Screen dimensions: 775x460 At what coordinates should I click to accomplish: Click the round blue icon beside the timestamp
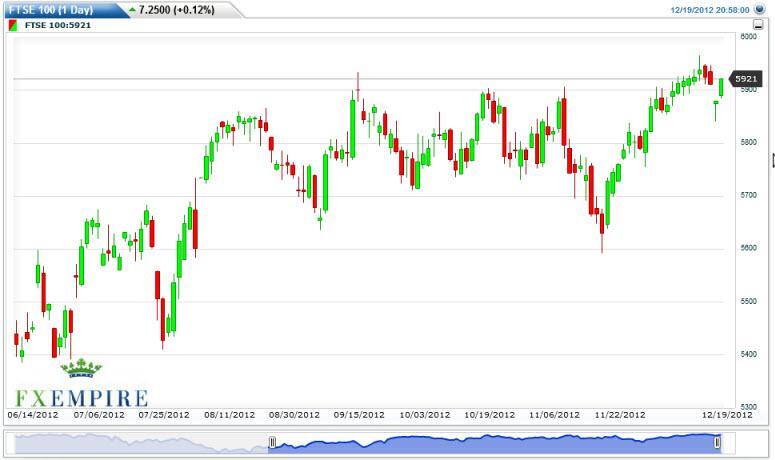760,9
